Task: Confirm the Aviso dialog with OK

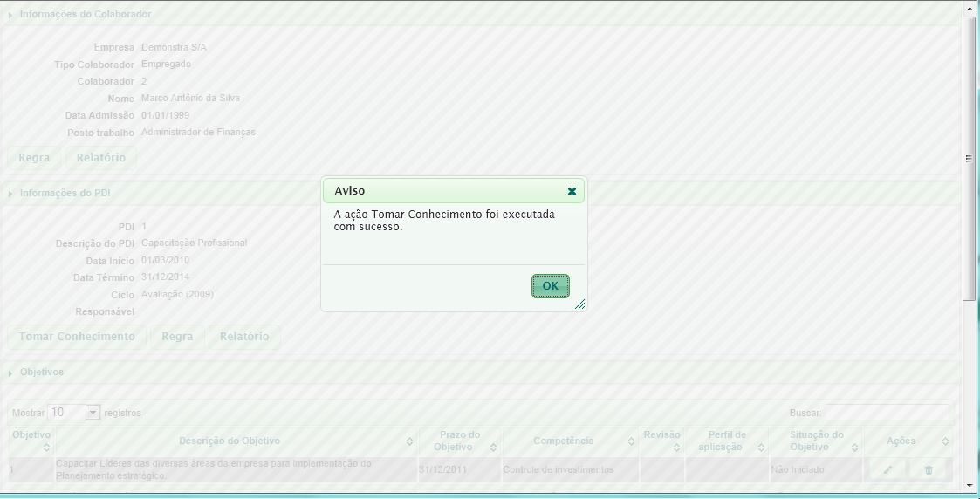Action: pos(550,286)
